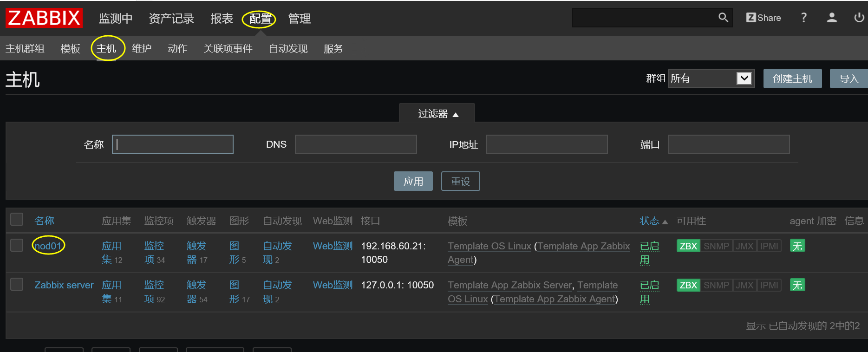Viewport: 868px width, 352px height.
Task: Focus the DNS filter input field
Action: pos(356,144)
